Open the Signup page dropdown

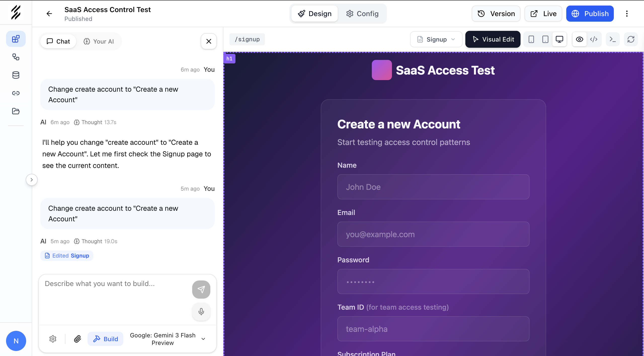click(x=436, y=39)
